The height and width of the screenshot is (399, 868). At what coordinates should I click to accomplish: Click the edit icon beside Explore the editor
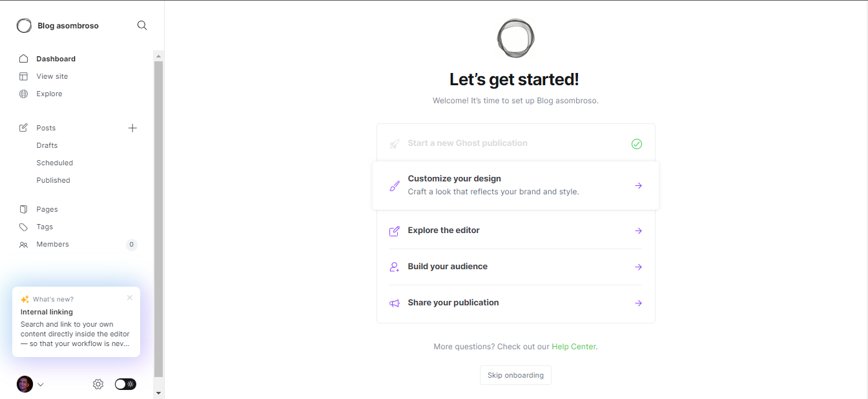[x=395, y=230]
